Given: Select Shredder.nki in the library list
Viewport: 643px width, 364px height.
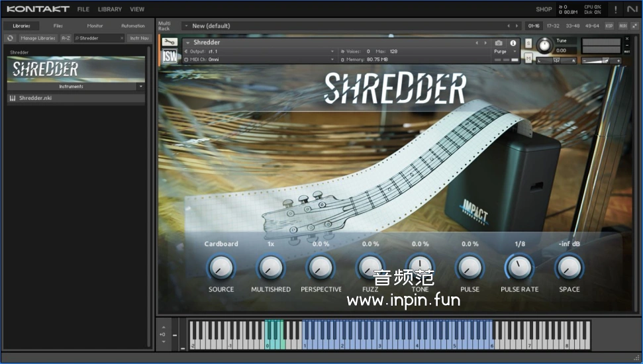Looking at the screenshot, I should pos(76,99).
